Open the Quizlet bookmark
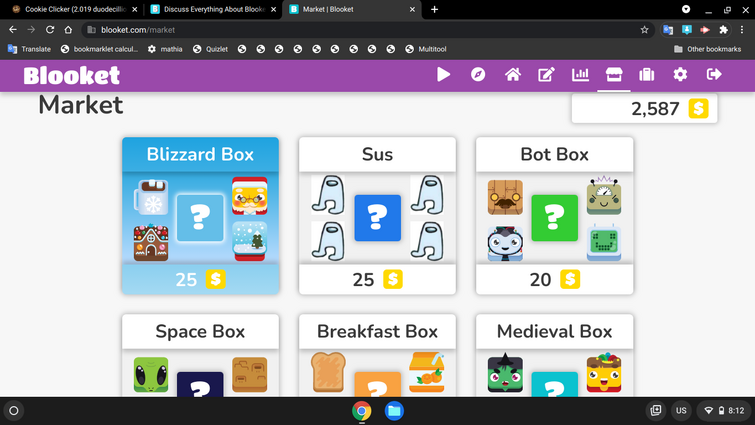The height and width of the screenshot is (425, 755). click(210, 49)
